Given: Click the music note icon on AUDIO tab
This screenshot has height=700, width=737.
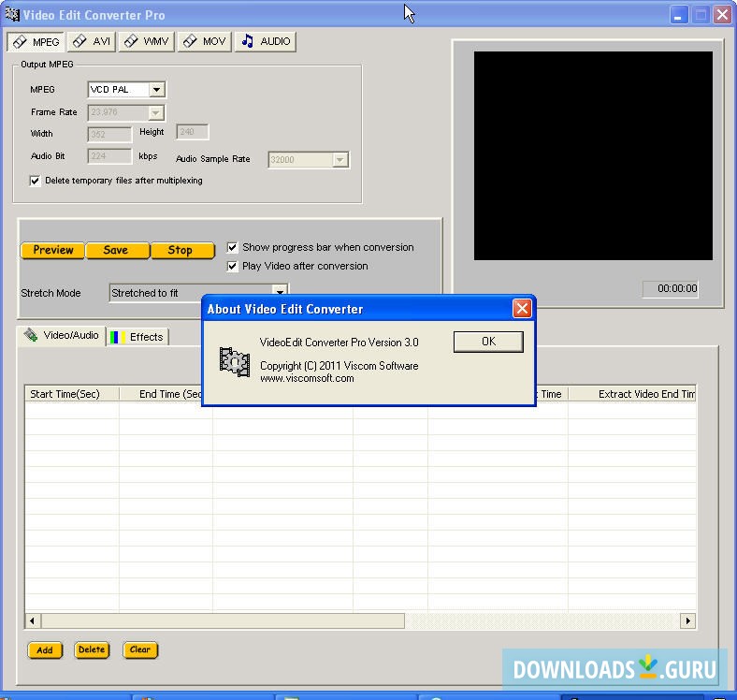Looking at the screenshot, I should tap(247, 41).
